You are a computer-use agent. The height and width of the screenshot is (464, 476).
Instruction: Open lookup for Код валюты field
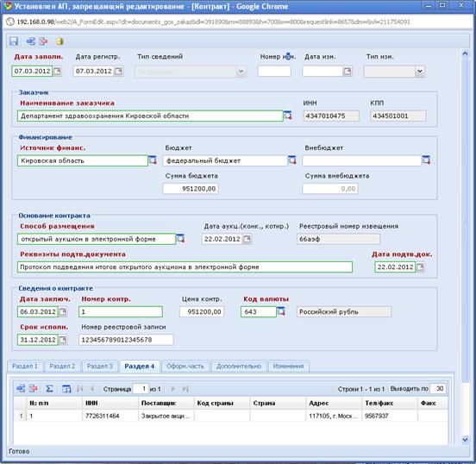pyautogui.click(x=281, y=311)
